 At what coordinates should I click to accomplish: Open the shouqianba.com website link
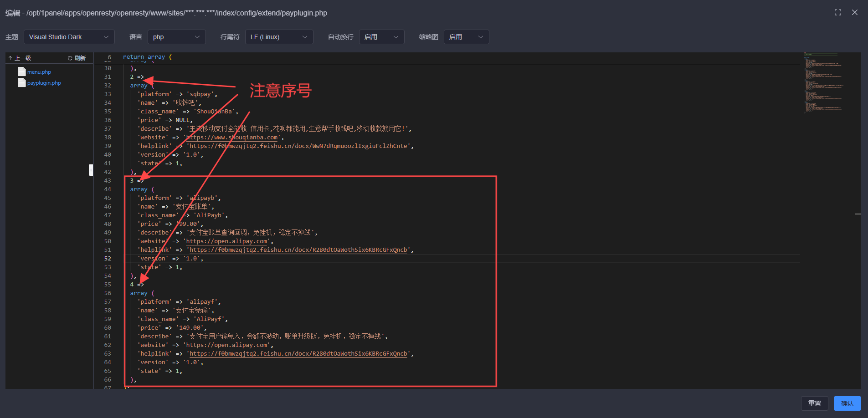232,138
